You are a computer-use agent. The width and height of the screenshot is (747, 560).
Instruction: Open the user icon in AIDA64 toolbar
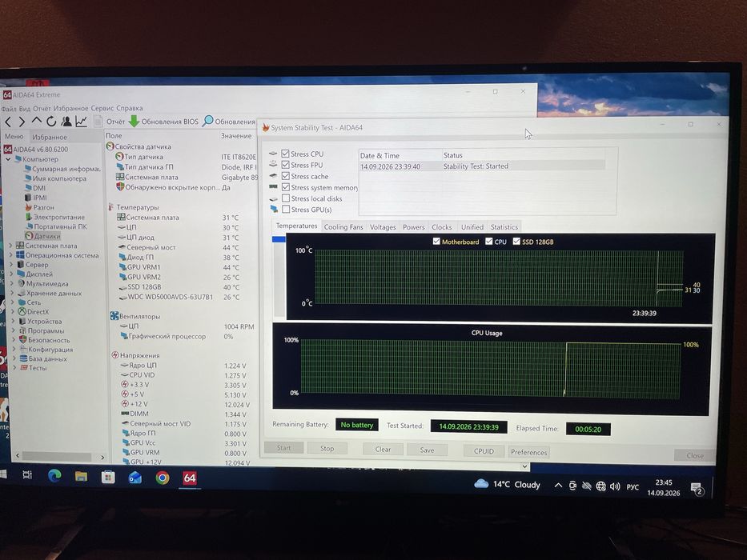[66, 122]
